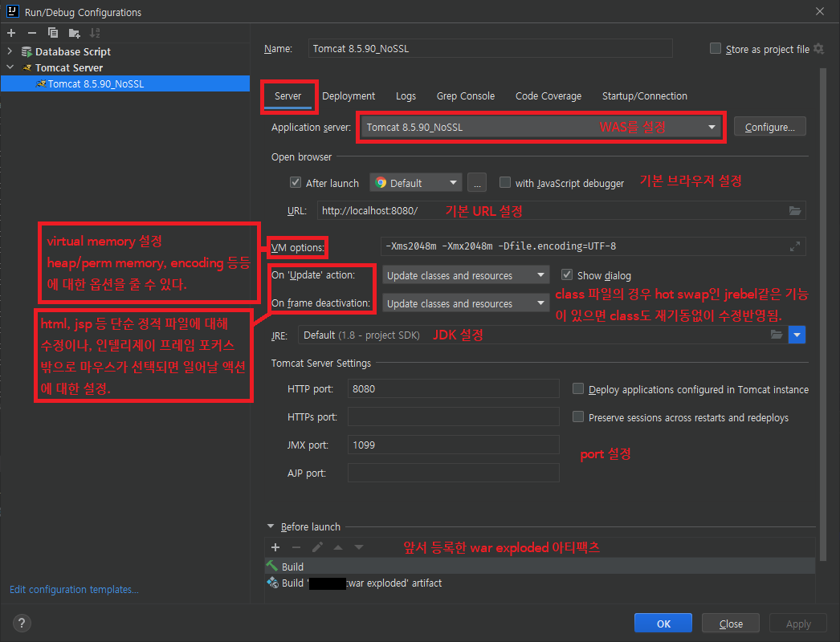Click the Close button
The image size is (840, 642).
click(731, 624)
